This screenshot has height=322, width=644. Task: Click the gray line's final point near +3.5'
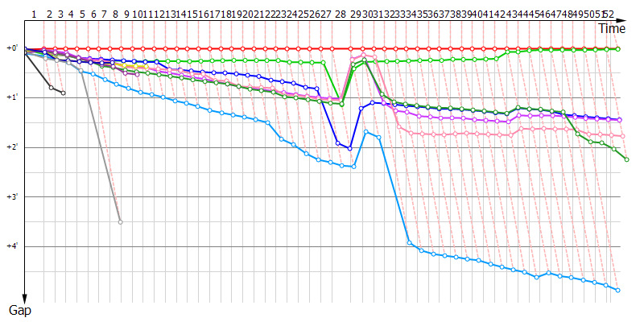coord(120,221)
